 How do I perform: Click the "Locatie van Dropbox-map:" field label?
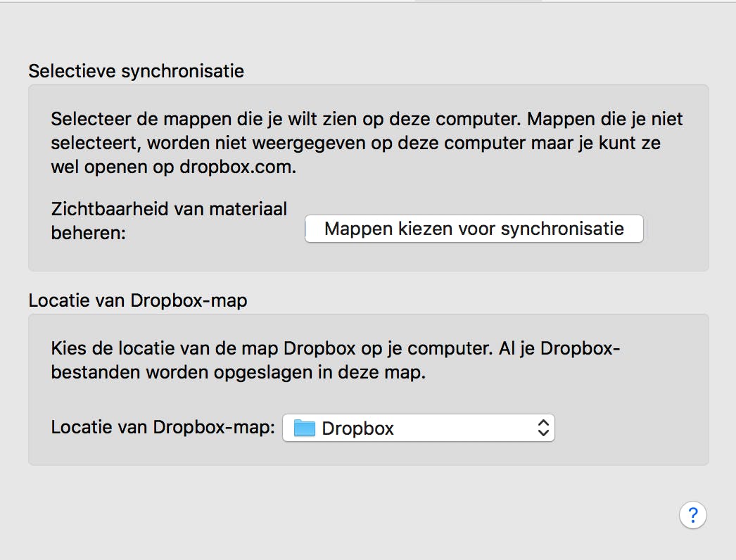163,428
